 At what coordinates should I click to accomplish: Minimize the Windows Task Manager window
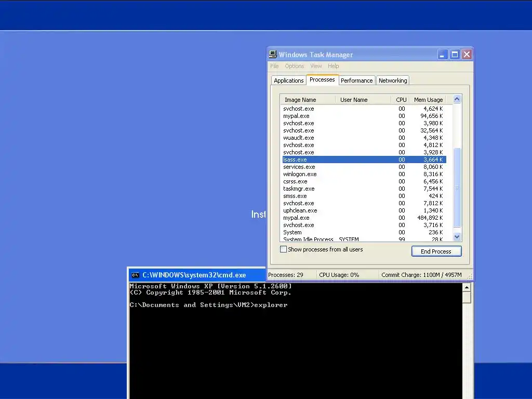click(x=443, y=54)
